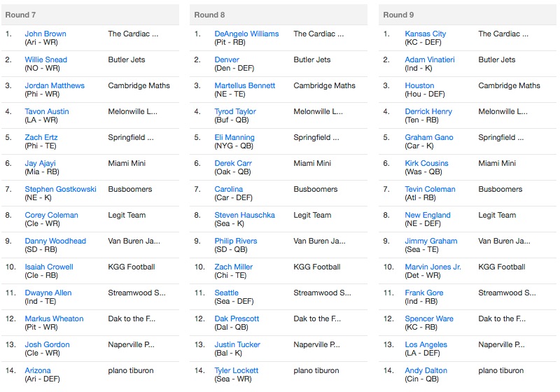The height and width of the screenshot is (392, 560).
Task: Click Danny Woodhead link
Action: coord(55,241)
